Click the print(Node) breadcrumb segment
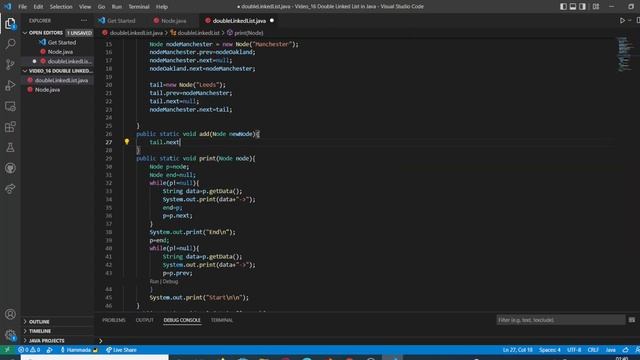 [249, 33]
